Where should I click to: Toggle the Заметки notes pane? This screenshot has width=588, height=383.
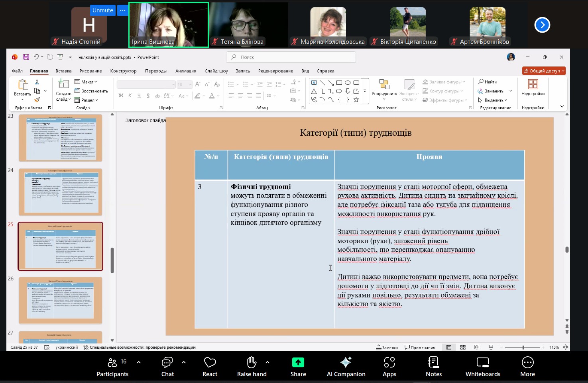387,347
